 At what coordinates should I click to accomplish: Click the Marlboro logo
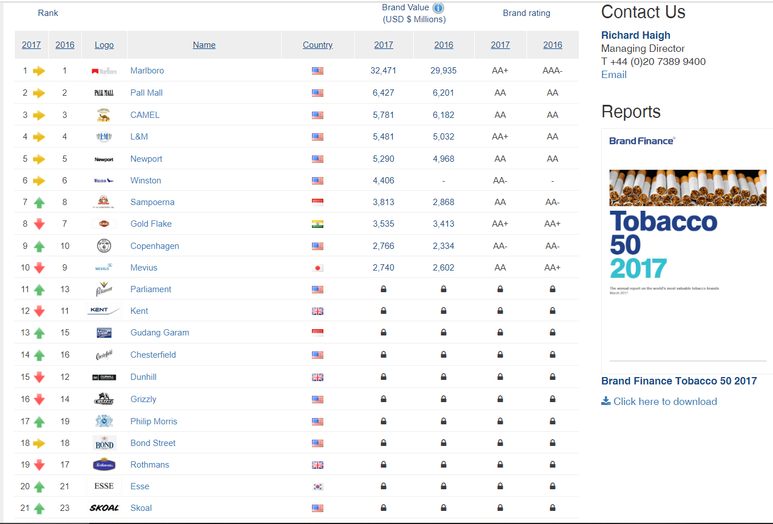point(104,71)
